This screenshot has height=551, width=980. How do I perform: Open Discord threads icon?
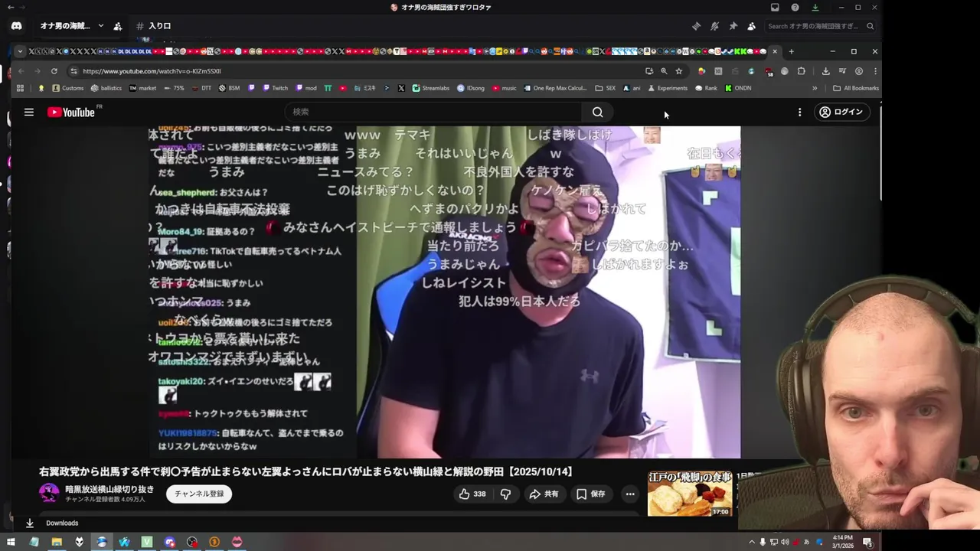(696, 26)
